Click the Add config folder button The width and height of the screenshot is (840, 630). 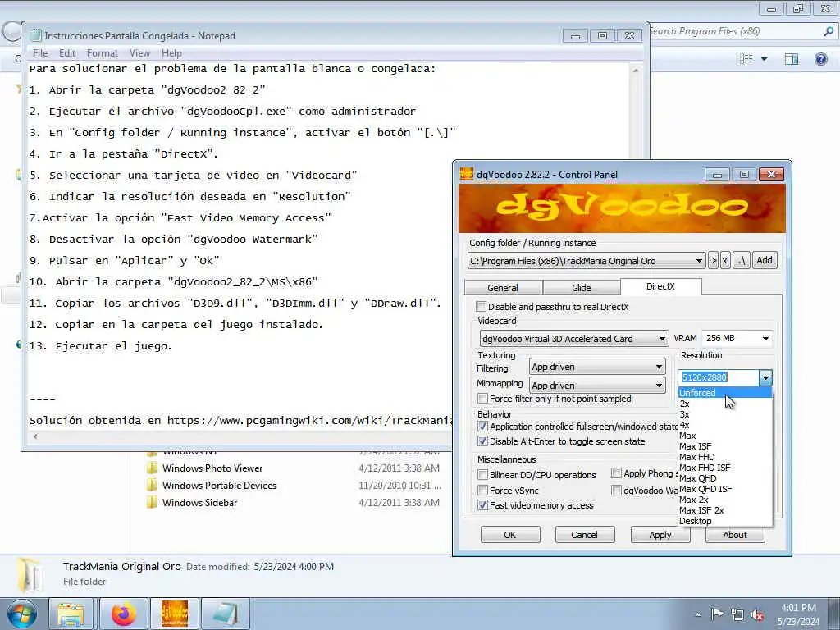(x=764, y=260)
